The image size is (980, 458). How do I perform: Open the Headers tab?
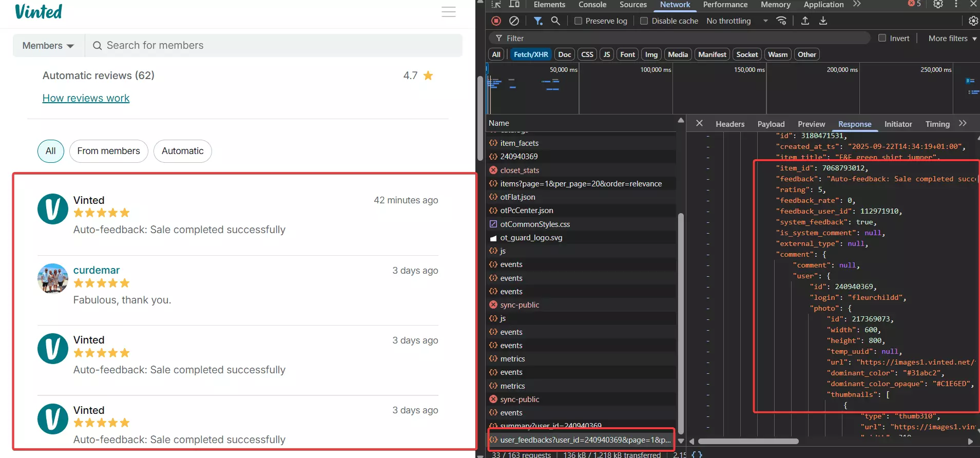point(730,124)
